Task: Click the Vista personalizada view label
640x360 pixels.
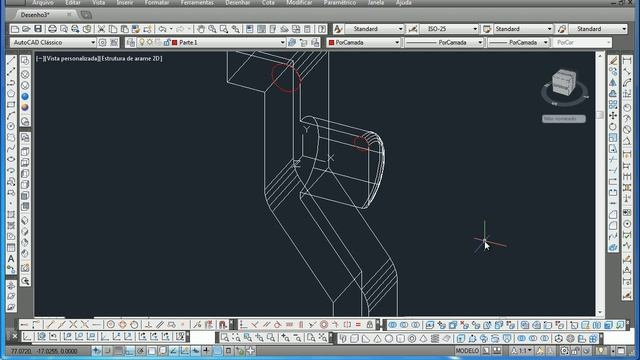Action: point(71,58)
